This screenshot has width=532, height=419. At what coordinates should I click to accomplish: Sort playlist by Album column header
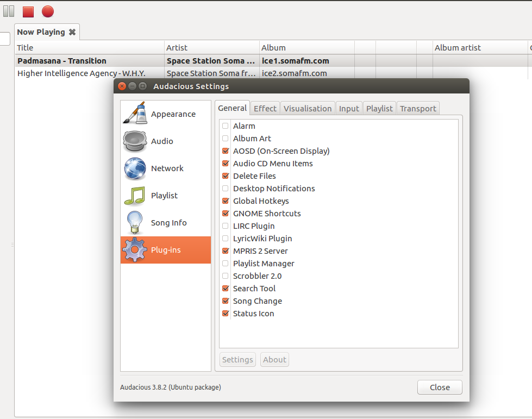(307, 48)
